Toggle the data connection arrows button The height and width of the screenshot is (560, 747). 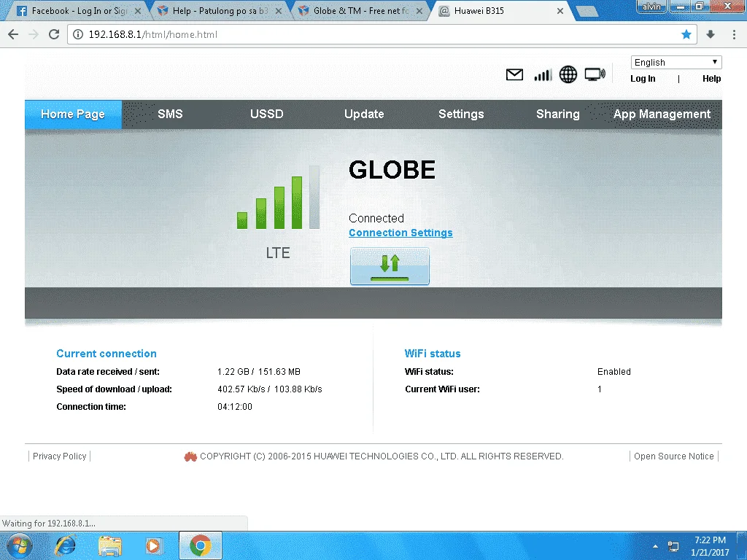(390, 266)
